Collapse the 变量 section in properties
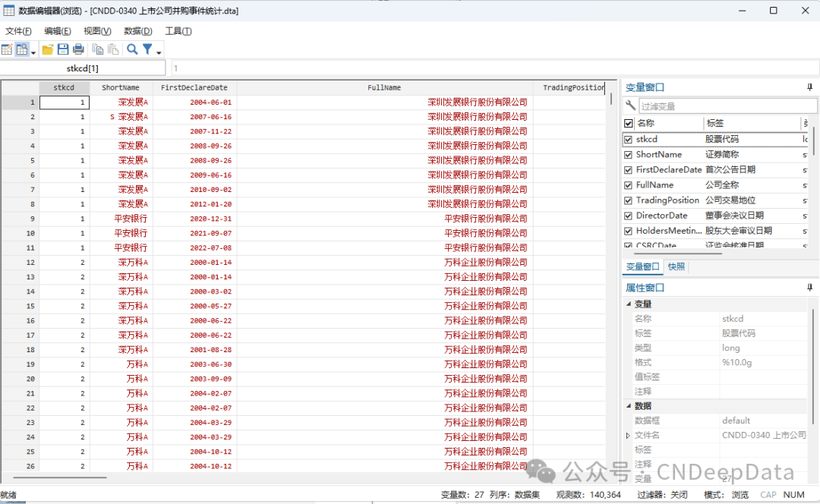 pos(629,304)
